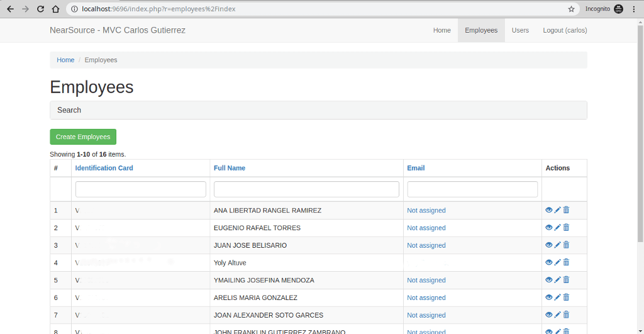644x334 pixels.
Task: Bookmark this page with the star icon
Action: pyautogui.click(x=571, y=9)
